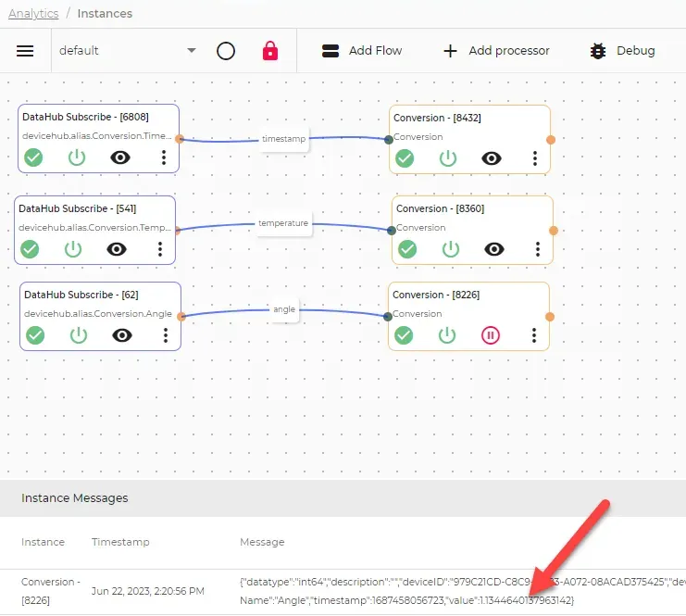Toggle eye icon on Conversion [8360]
Image resolution: width=686 pixels, height=616 pixels.
coord(494,249)
